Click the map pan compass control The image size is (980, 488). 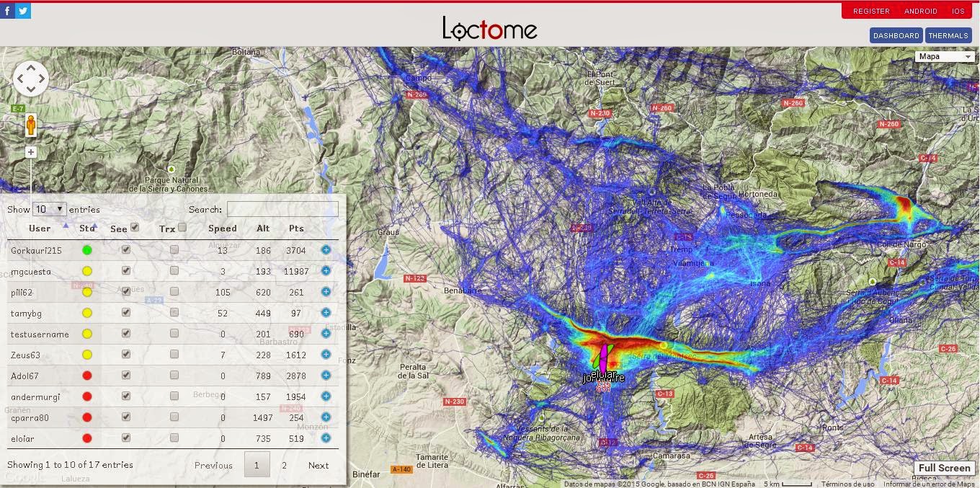point(30,78)
